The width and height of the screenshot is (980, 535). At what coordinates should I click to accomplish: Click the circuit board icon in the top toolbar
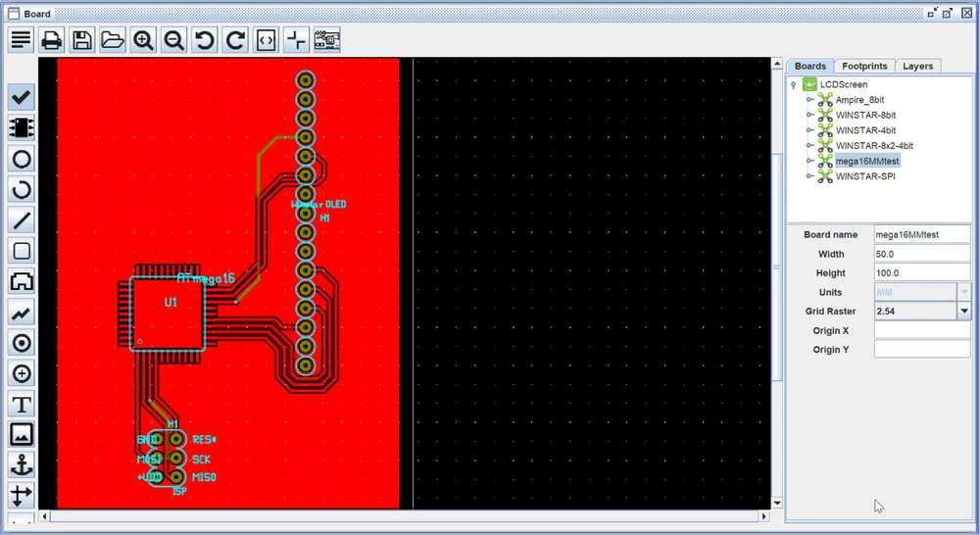(327, 40)
